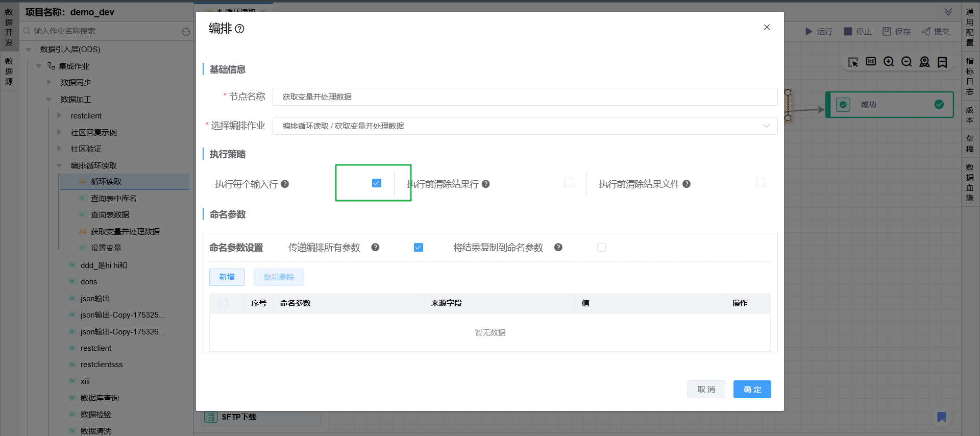
Task: Click the zoom out magnifier on canvas toolbar
Action: pos(906,62)
